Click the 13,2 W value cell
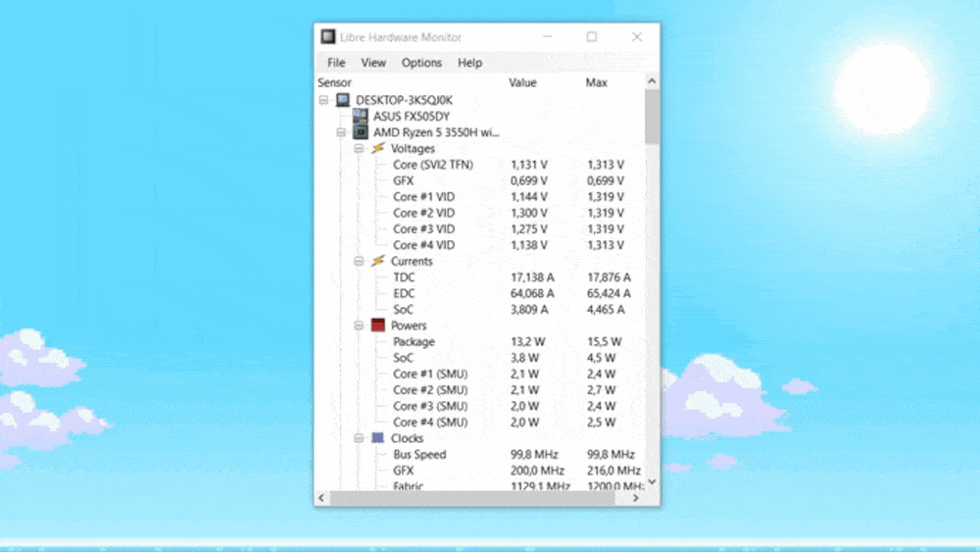 coord(527,342)
